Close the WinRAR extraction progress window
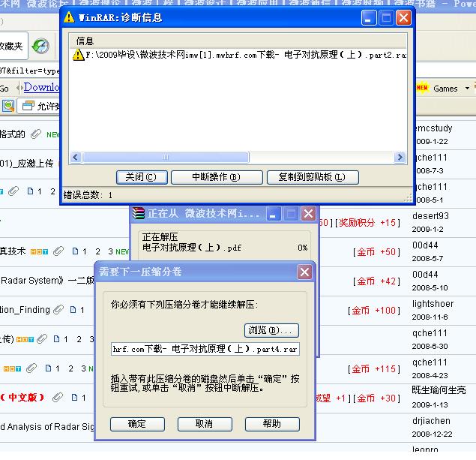 (308, 214)
